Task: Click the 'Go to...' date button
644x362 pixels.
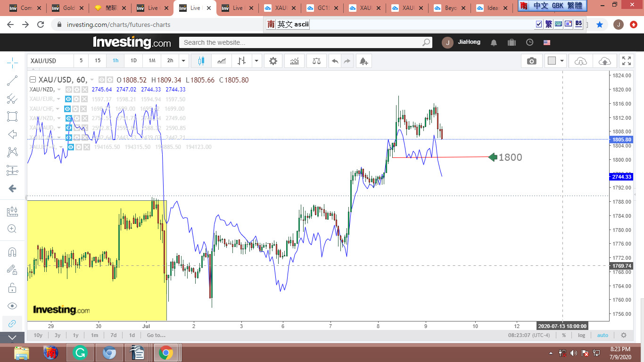Action: [x=156, y=335]
